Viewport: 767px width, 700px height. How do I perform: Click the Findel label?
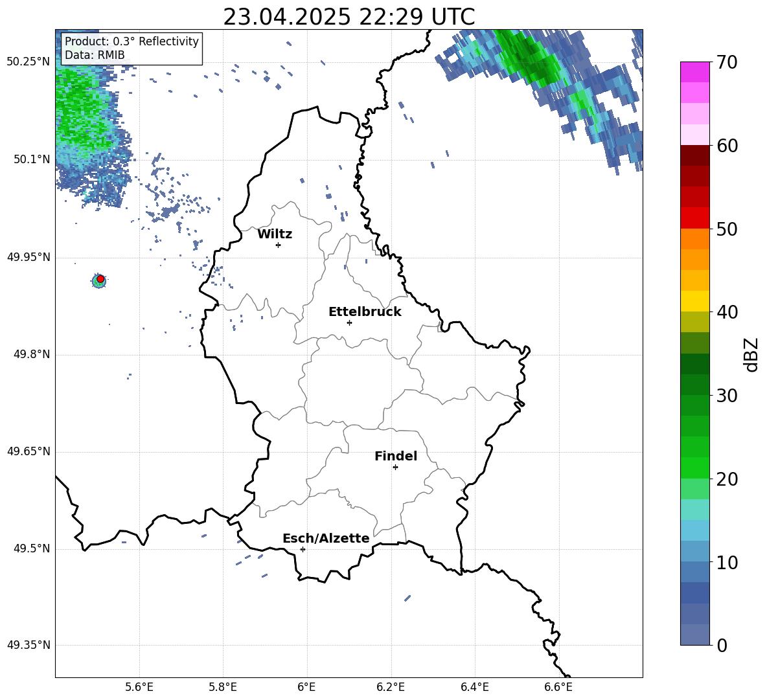396,456
